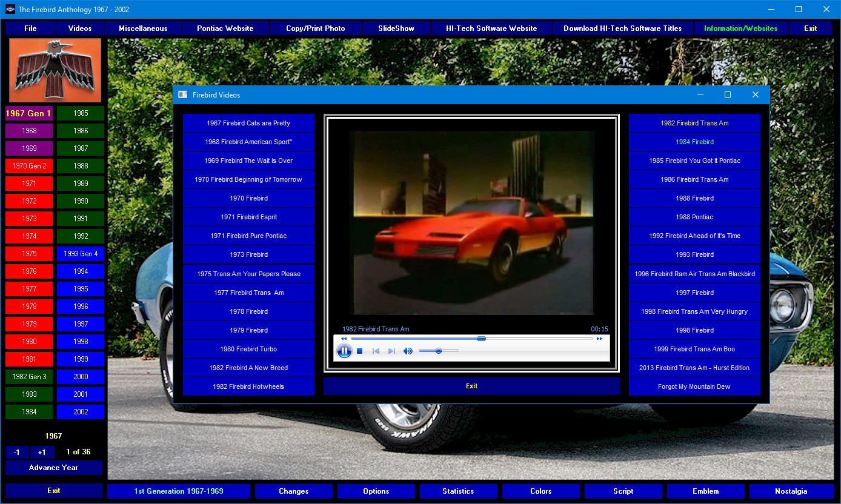The image size is (841, 504).
Task: Open the Nostalgia button
Action: (791, 491)
